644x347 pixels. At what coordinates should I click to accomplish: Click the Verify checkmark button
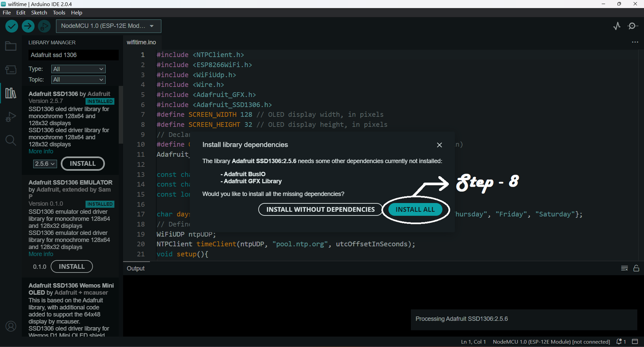point(12,26)
